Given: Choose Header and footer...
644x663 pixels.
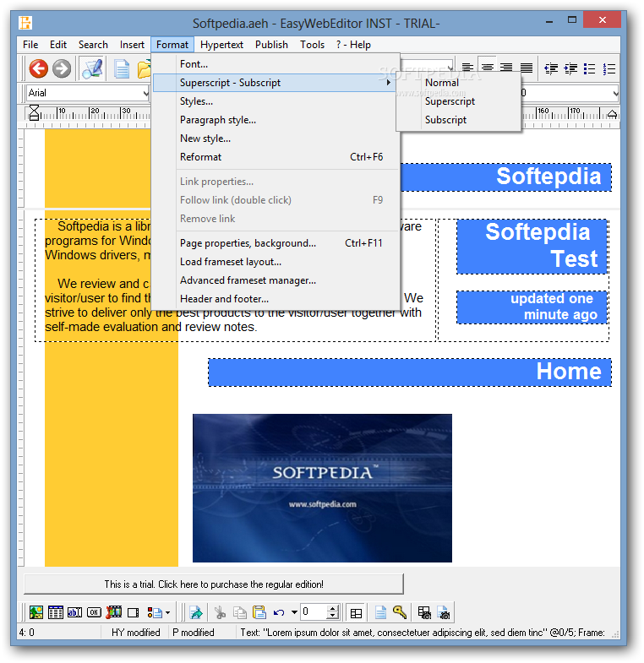Looking at the screenshot, I should click(276, 299).
